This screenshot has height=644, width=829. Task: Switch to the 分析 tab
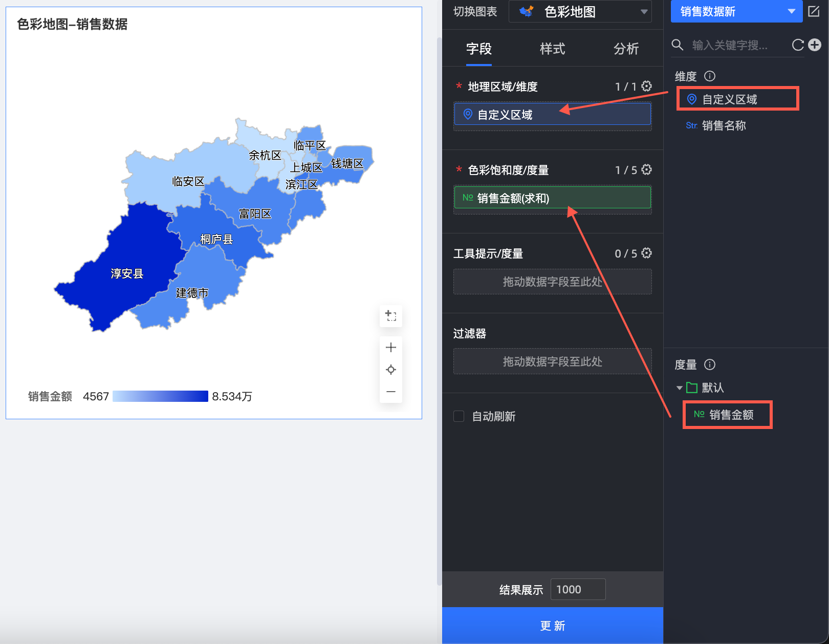pyautogui.click(x=626, y=49)
